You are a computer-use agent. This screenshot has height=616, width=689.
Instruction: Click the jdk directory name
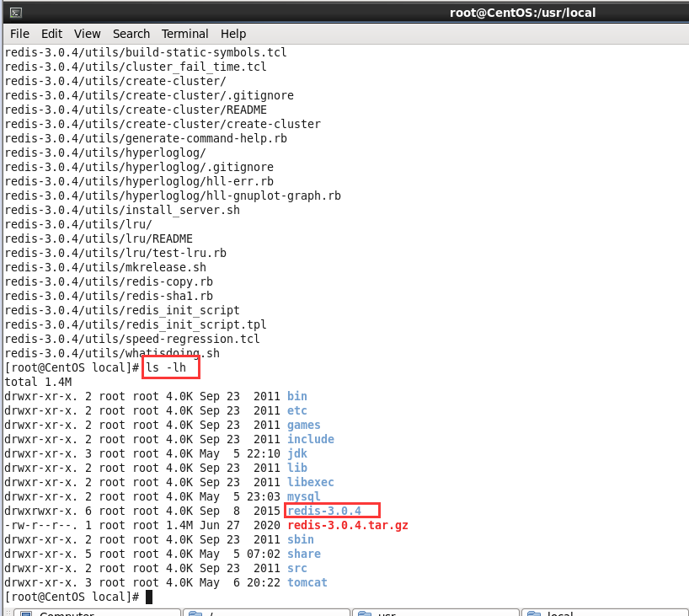tap(297, 453)
